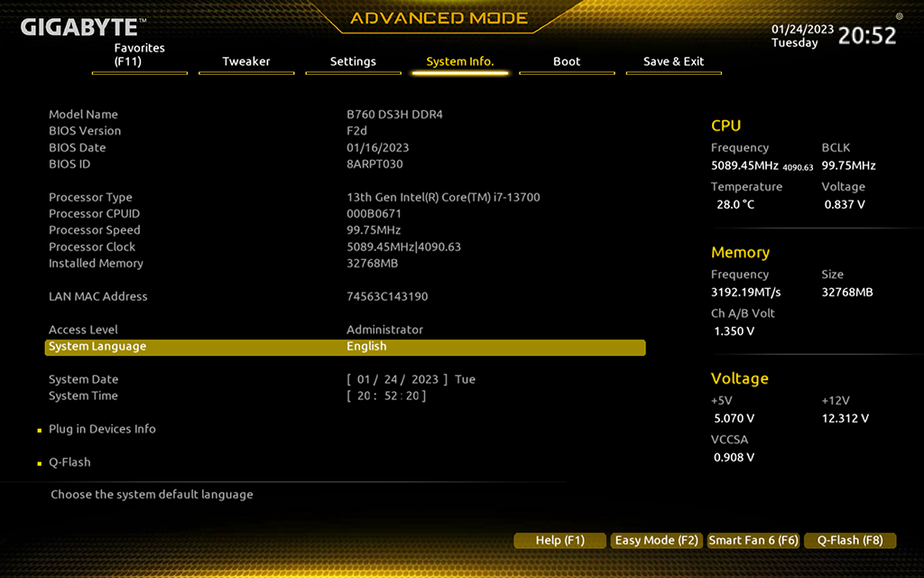This screenshot has width=924, height=578.
Task: Click the VCCSA 0.908 V reading
Action: tap(735, 457)
